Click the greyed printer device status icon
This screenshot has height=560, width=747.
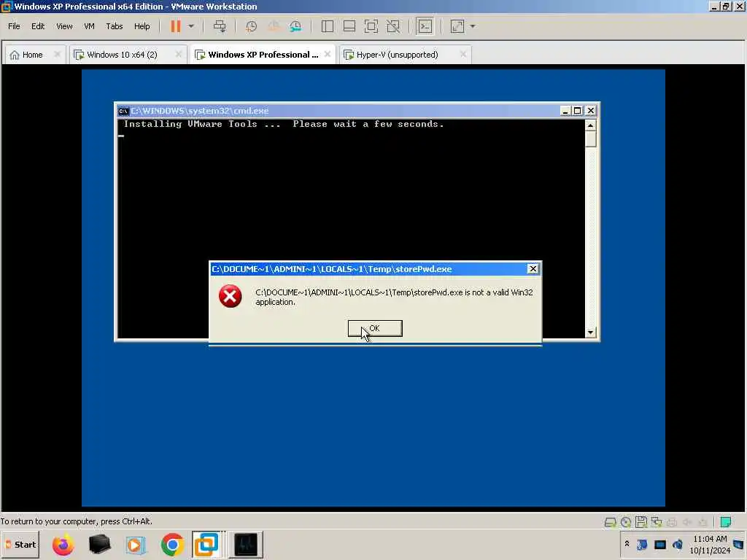672,522
